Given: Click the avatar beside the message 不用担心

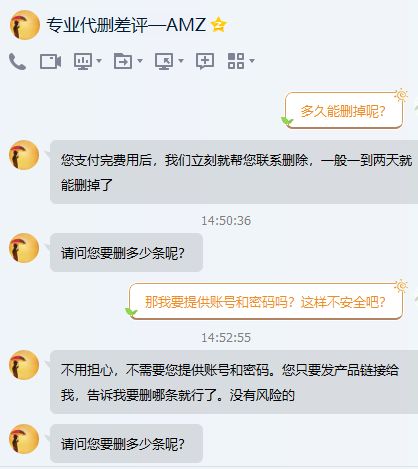Looking at the screenshot, I should tap(24, 365).
